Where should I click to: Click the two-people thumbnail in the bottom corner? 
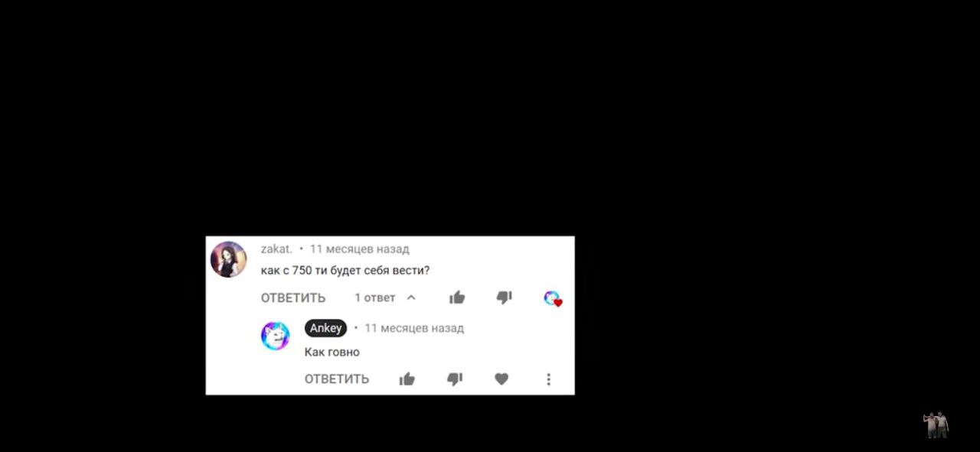tap(936, 424)
